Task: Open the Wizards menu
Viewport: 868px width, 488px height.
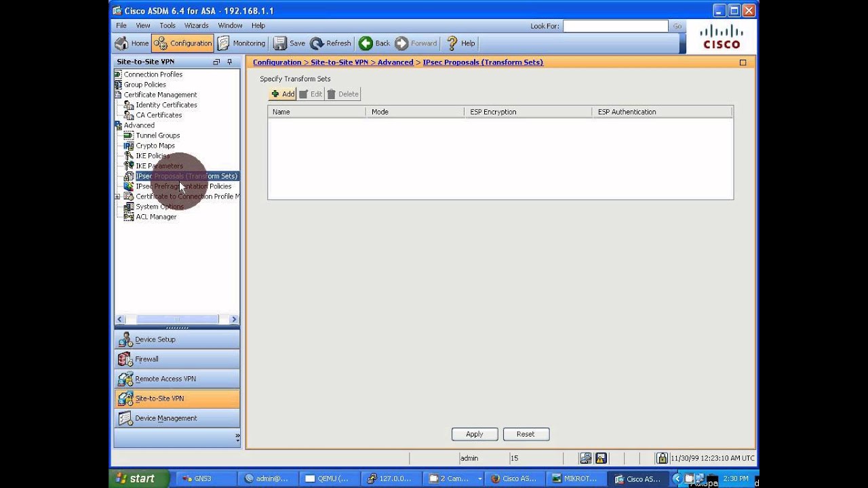Action: point(197,26)
